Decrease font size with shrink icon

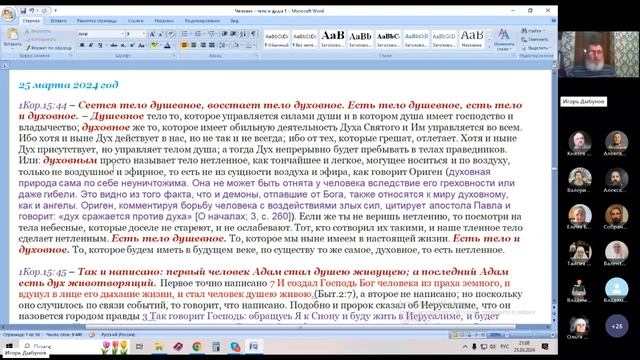[161, 34]
